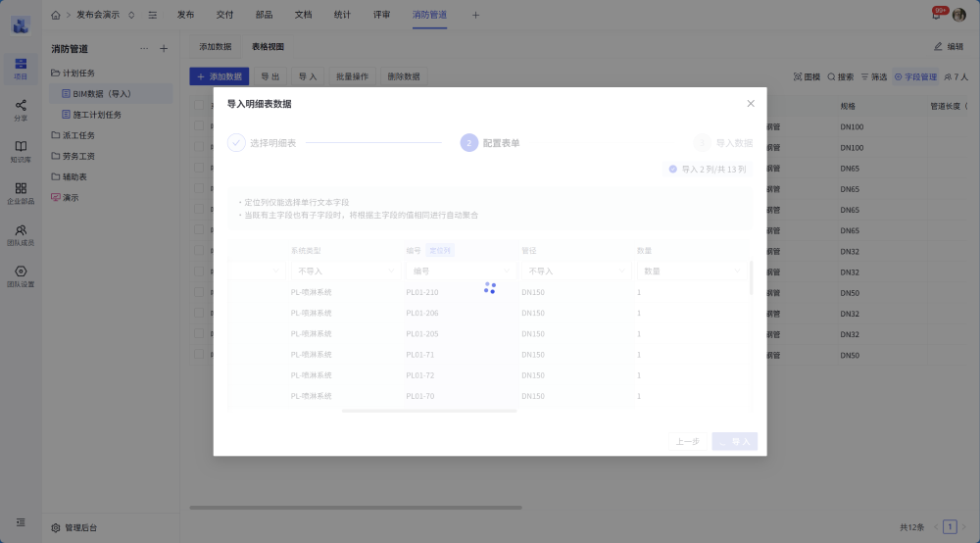
Task: Toggle the 导入 2 列/共 13 列 checkbox
Action: point(672,169)
